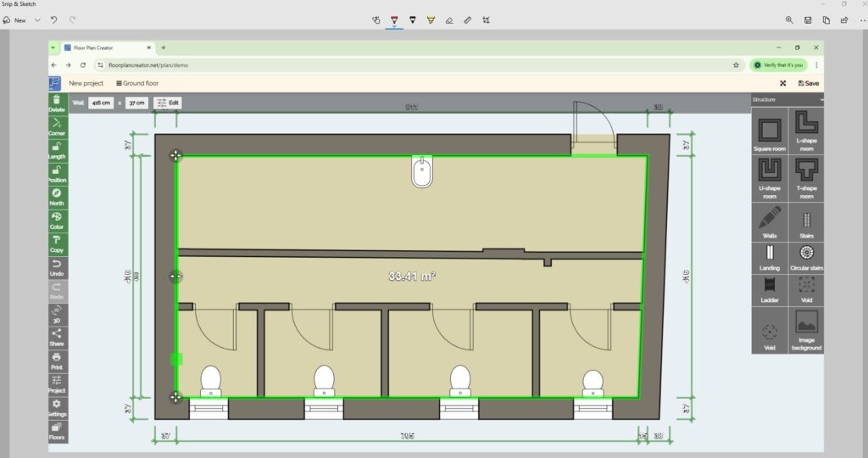Click the Floors icon in sidebar
This screenshot has height=458, width=868.
click(57, 430)
